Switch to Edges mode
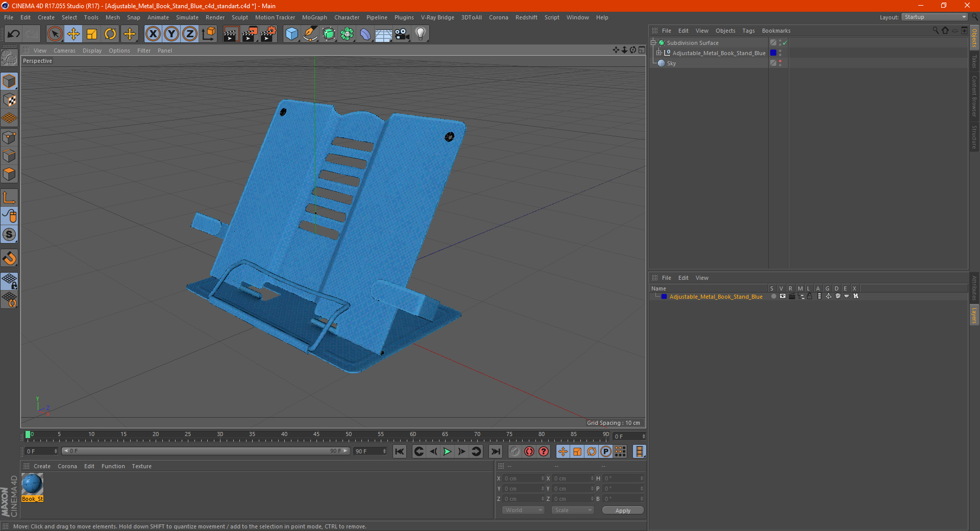 click(x=9, y=156)
